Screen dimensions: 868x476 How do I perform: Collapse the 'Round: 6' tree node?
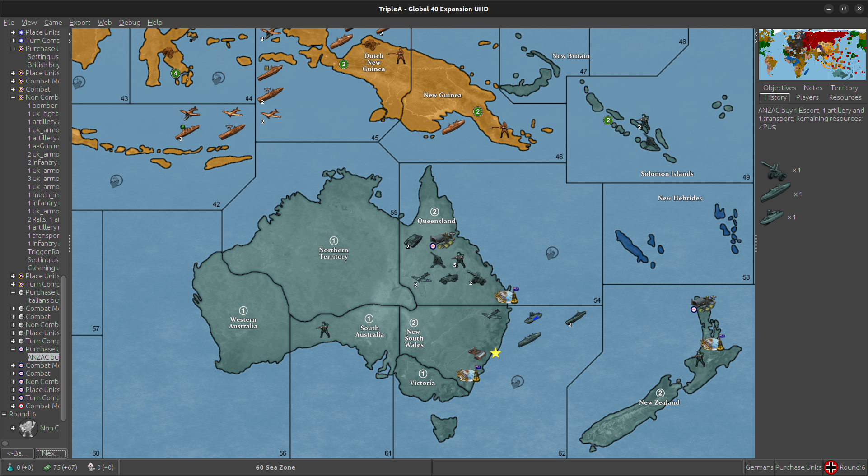tap(5, 414)
